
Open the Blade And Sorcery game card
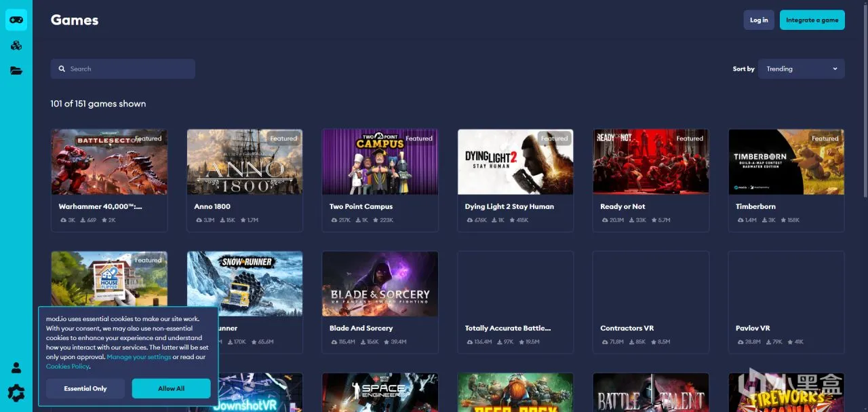380,302
